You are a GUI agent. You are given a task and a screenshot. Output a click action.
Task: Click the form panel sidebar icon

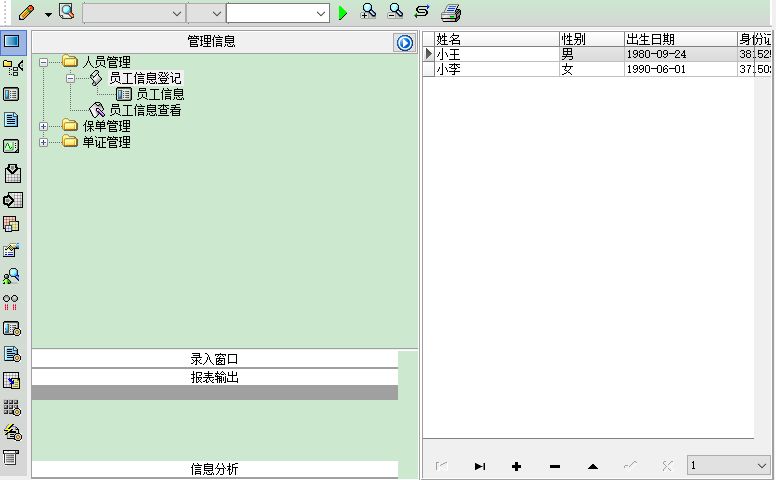click(x=11, y=94)
